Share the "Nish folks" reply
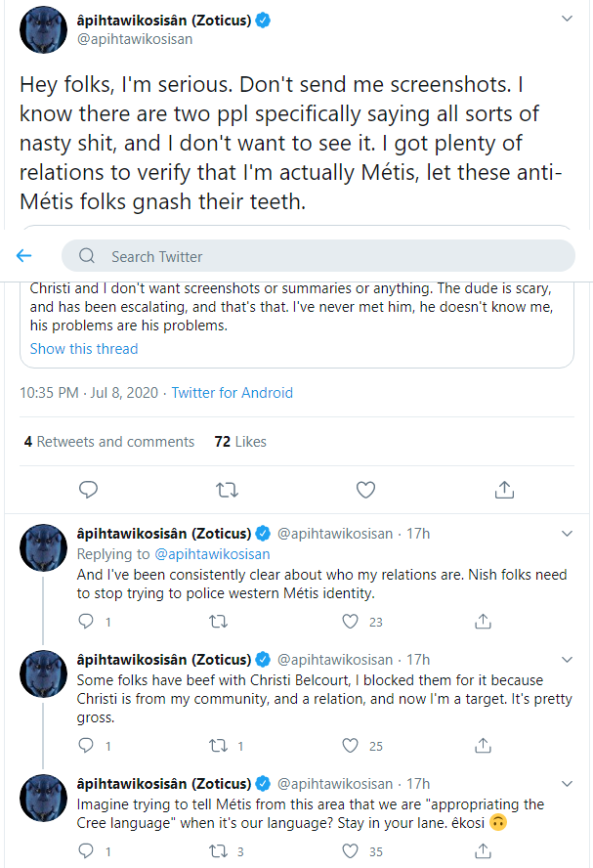Screen dimensions: 593x868 (483, 621)
